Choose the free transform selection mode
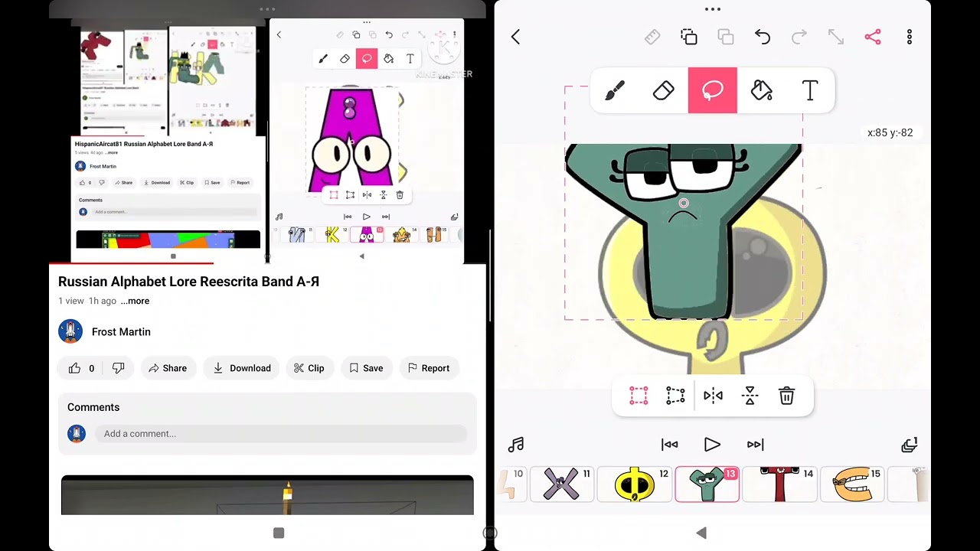980x551 pixels. pyautogui.click(x=639, y=396)
